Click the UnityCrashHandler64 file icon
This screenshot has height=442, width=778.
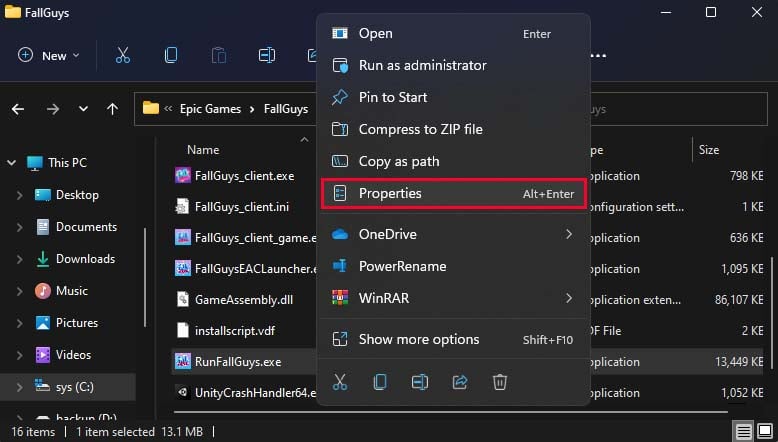183,392
